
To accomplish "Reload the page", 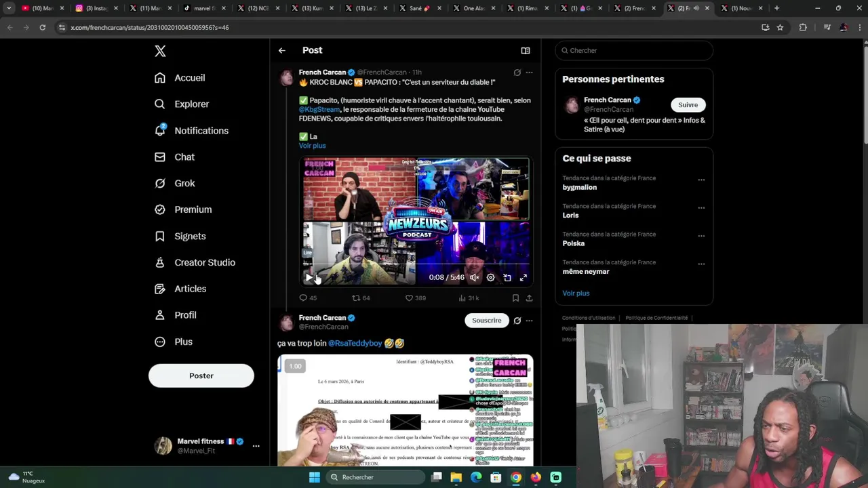I will click(x=42, y=28).
